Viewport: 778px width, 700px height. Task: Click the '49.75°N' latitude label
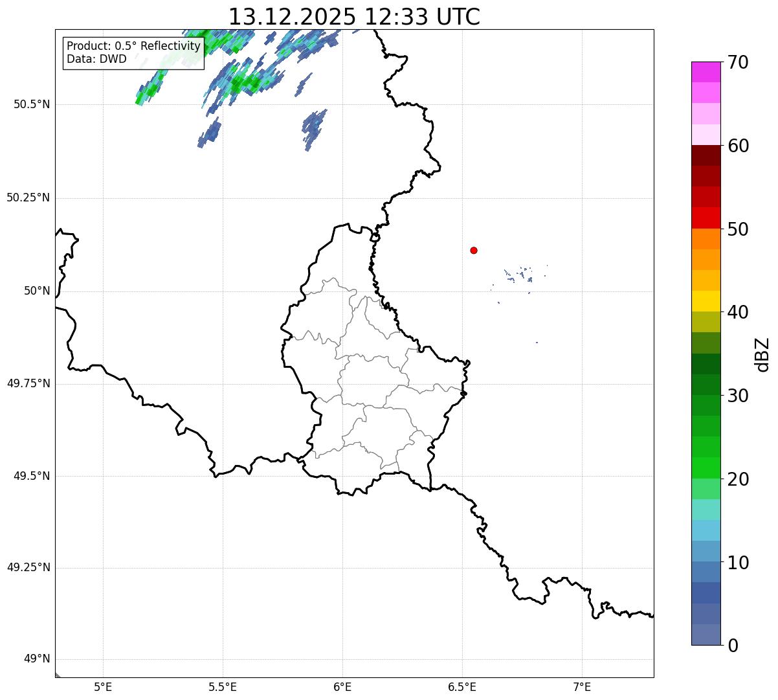pyautogui.click(x=28, y=383)
